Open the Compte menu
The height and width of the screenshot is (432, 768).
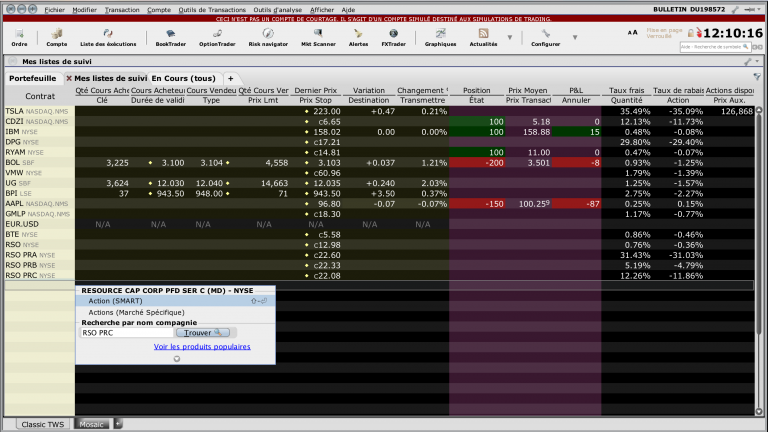tap(159, 10)
